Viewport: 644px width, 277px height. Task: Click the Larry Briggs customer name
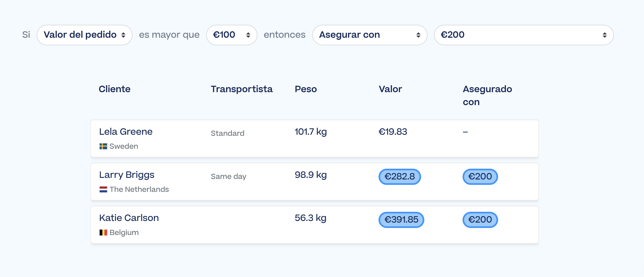click(127, 175)
